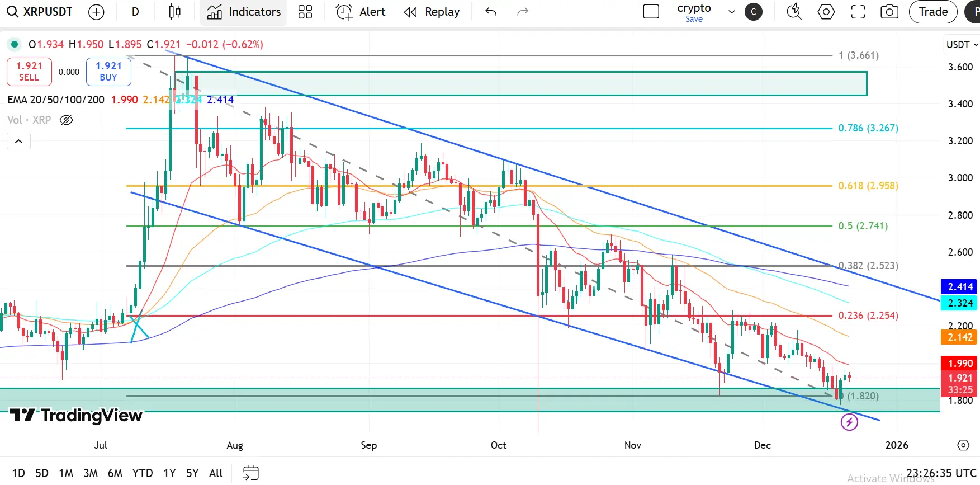The width and height of the screenshot is (980, 485).
Task: Open indicator templates grid icon
Action: (x=305, y=12)
